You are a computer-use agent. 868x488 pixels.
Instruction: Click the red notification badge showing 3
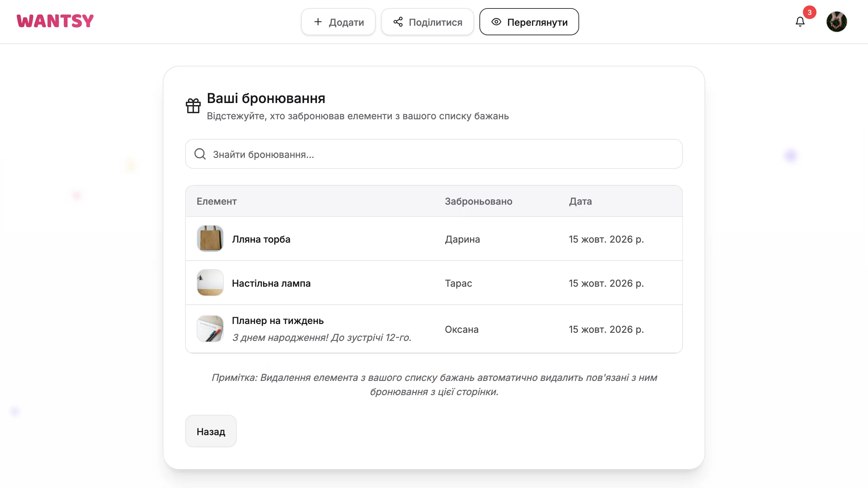pos(809,13)
